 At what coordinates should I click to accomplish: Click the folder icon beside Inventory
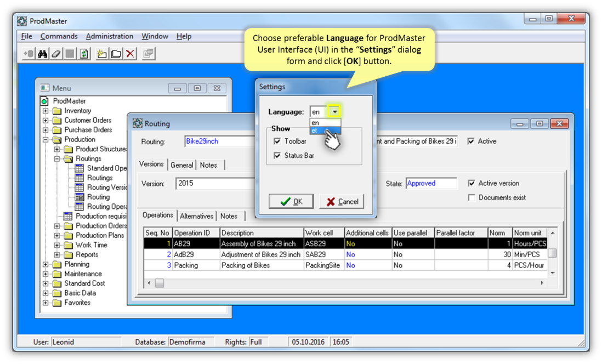(57, 111)
